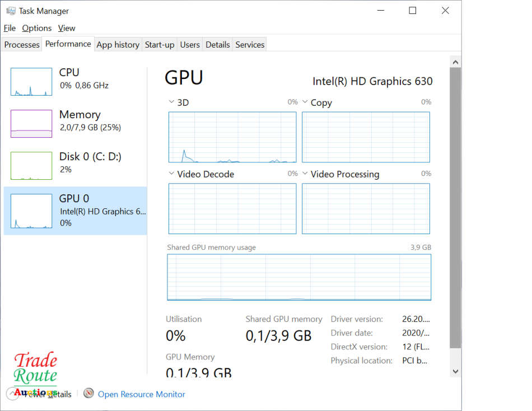Collapse the Video Processing section
The height and width of the screenshot is (411, 532).
click(x=305, y=174)
